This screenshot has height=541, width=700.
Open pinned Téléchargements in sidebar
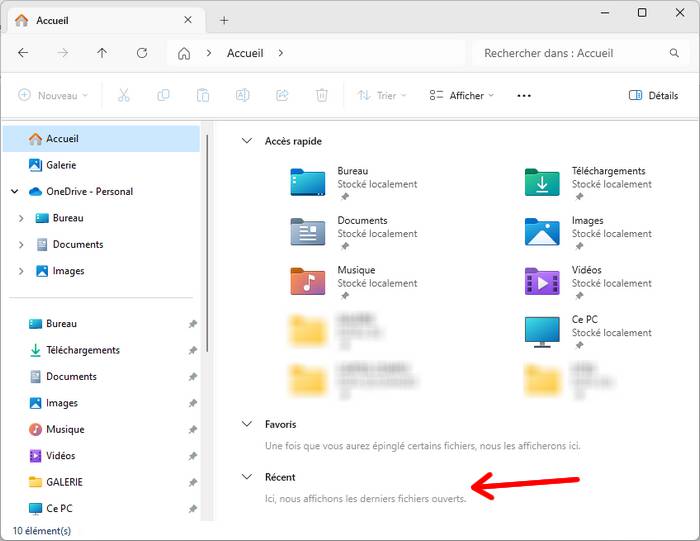[83, 350]
